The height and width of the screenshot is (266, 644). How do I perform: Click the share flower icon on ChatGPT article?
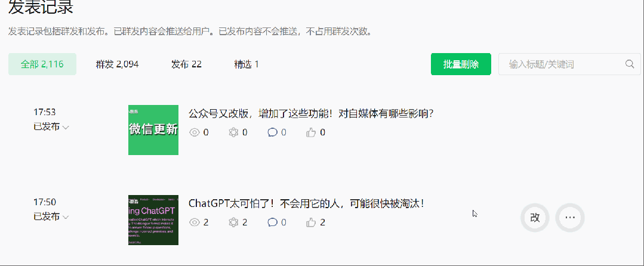[x=233, y=222]
